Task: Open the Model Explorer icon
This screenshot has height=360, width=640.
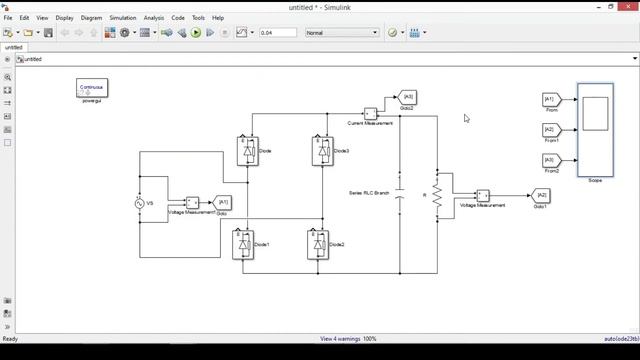Action: click(145, 33)
